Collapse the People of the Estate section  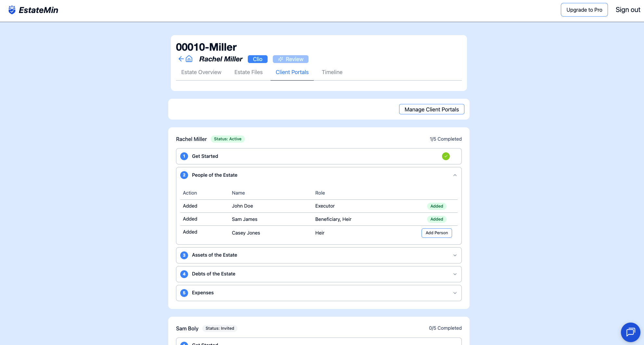[455, 175]
